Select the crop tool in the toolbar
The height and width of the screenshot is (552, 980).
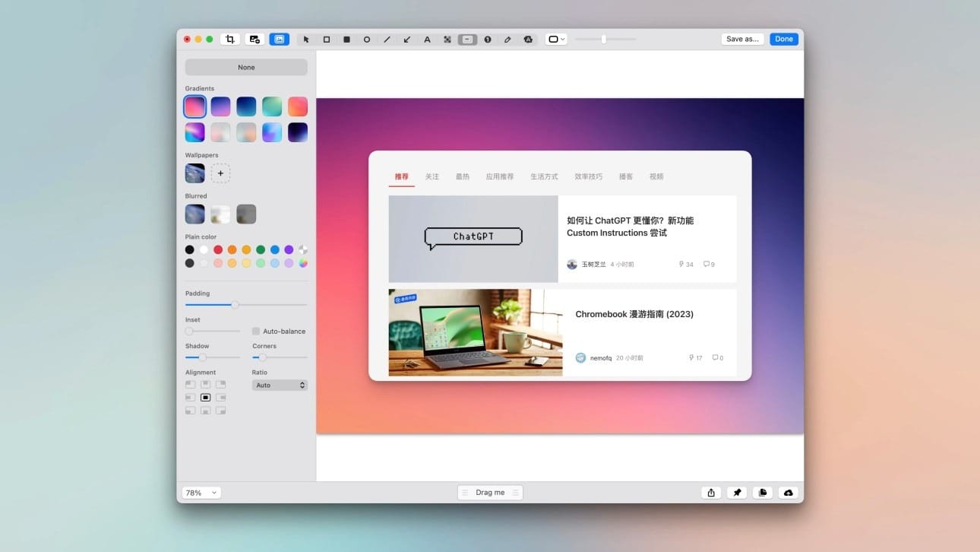coord(229,40)
